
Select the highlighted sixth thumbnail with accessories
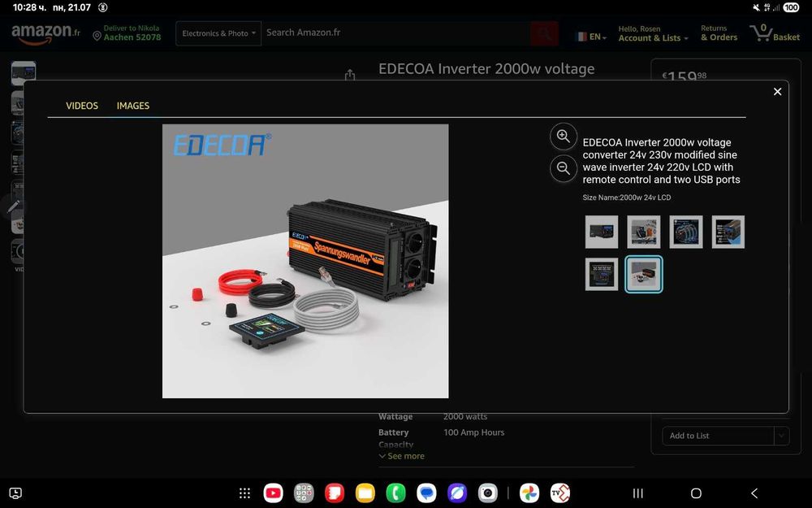[x=644, y=274]
